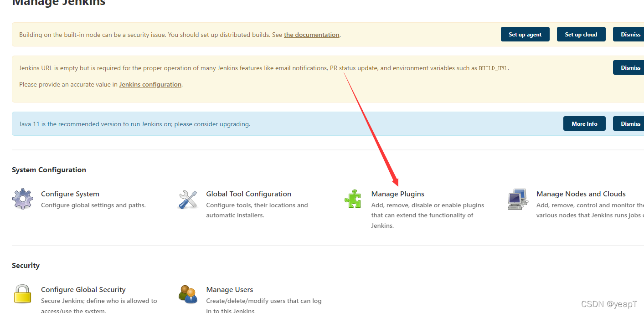The width and height of the screenshot is (644, 313).
Task: Select Global Tool Configuration title text
Action: click(248, 194)
